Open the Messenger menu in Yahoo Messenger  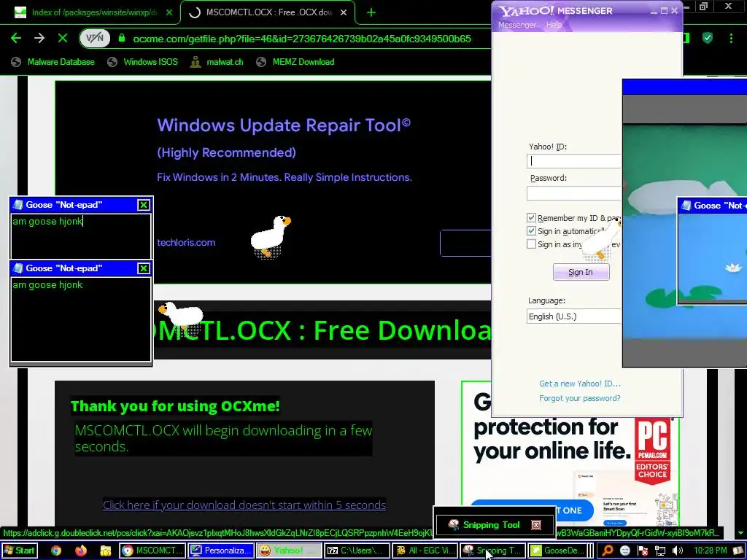click(x=517, y=25)
